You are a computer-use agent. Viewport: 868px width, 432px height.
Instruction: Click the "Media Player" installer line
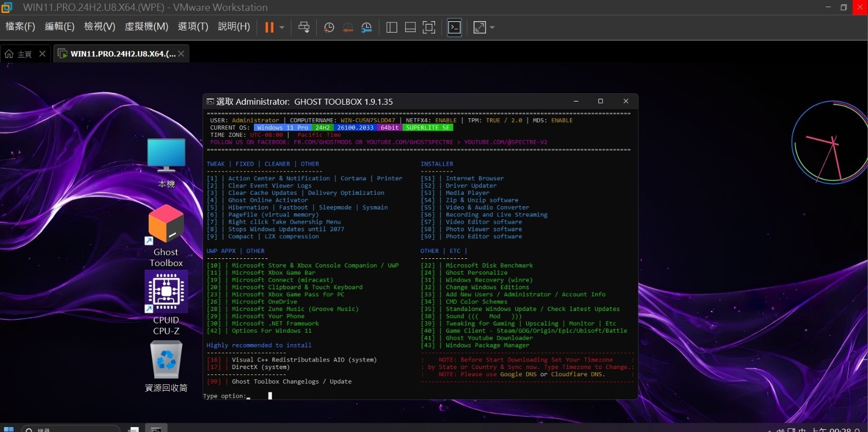pyautogui.click(x=468, y=193)
